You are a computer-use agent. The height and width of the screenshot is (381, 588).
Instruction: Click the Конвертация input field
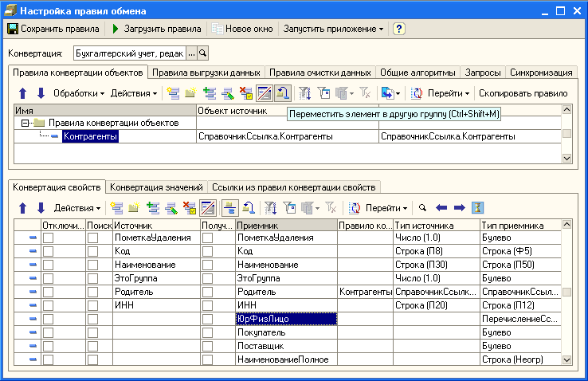point(129,53)
